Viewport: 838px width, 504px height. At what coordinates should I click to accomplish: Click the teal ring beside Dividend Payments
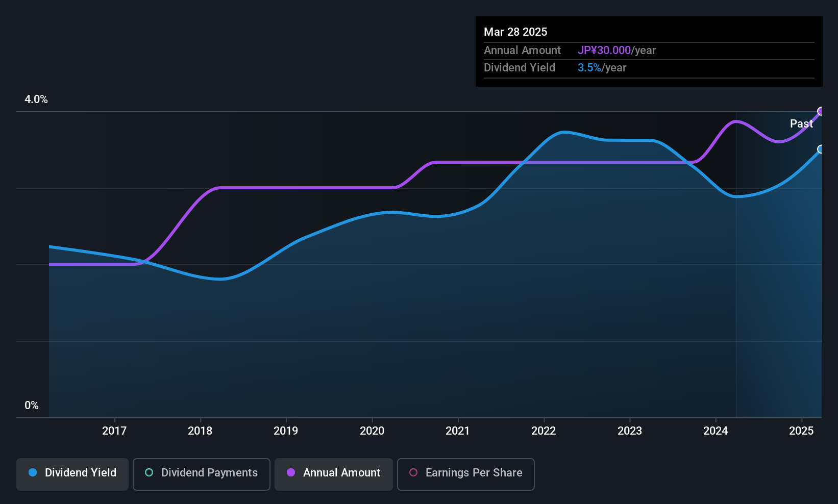(149, 473)
